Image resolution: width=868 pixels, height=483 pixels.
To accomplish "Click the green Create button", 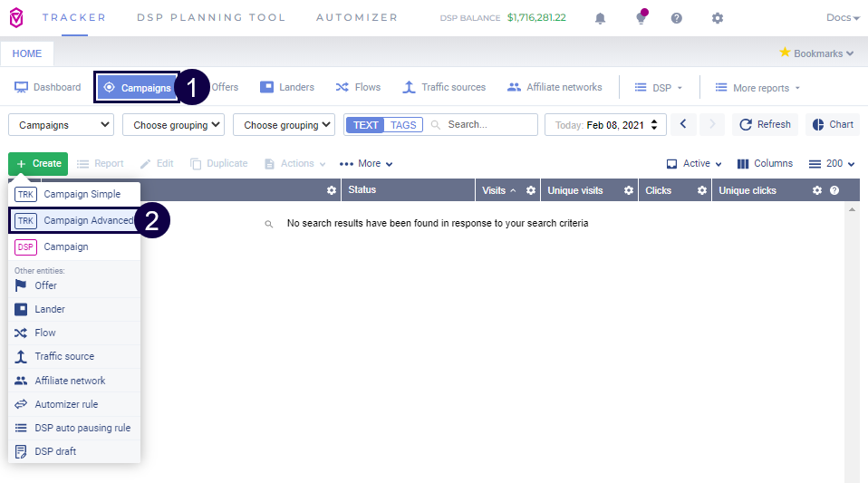I will pos(38,164).
